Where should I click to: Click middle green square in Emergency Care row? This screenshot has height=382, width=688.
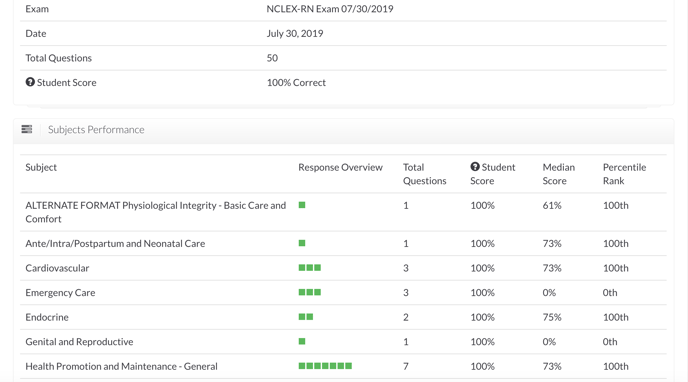click(x=310, y=292)
